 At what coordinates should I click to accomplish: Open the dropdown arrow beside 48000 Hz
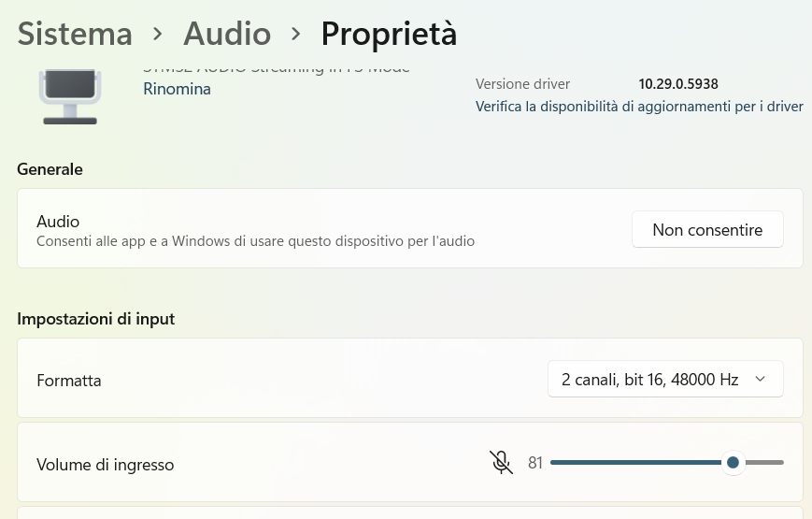tap(760, 379)
